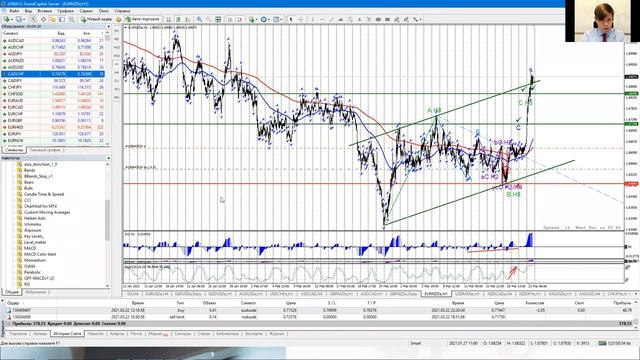Select Candle Time & Spread indicator
640x360 pixels.
44,194
